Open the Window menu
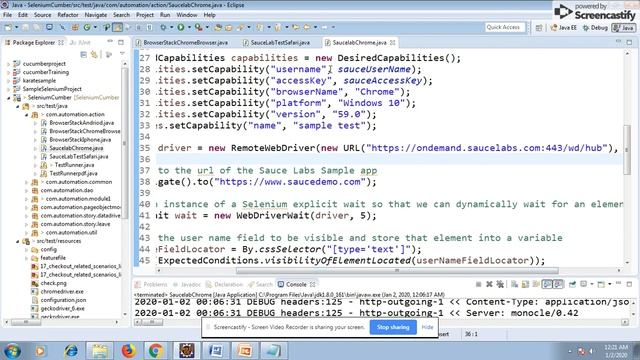 [x=187, y=15]
